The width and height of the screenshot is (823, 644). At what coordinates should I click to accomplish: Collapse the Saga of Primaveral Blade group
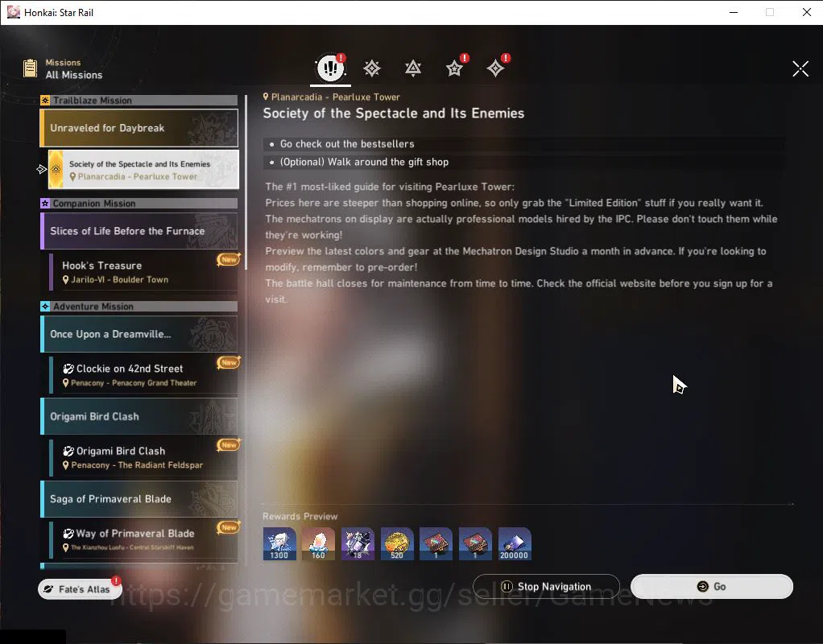(x=139, y=498)
